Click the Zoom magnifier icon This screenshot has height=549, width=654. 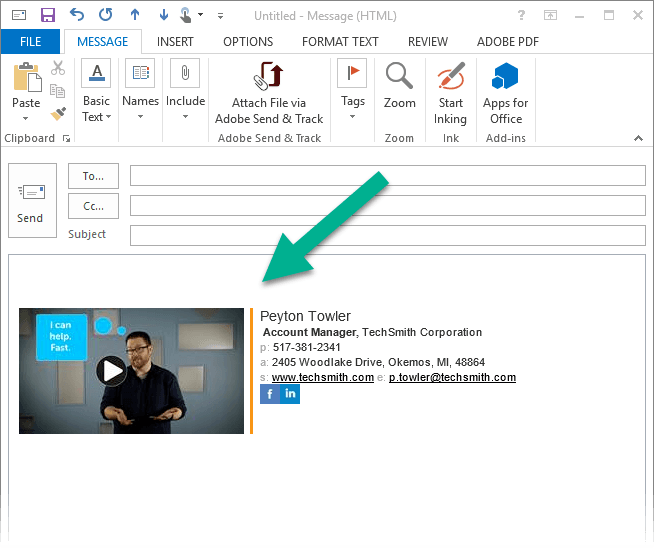(x=400, y=76)
